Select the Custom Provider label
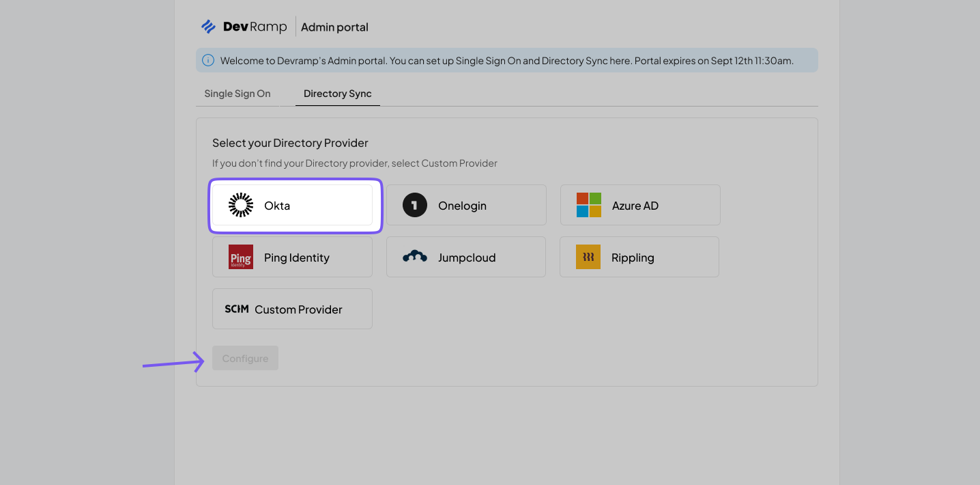The height and width of the screenshot is (485, 980). coord(298,309)
